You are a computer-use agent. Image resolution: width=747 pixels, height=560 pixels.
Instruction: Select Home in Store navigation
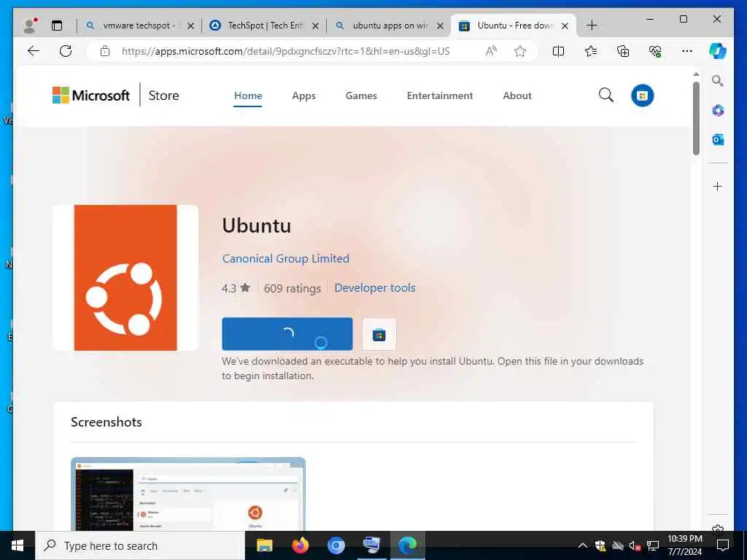[248, 96]
